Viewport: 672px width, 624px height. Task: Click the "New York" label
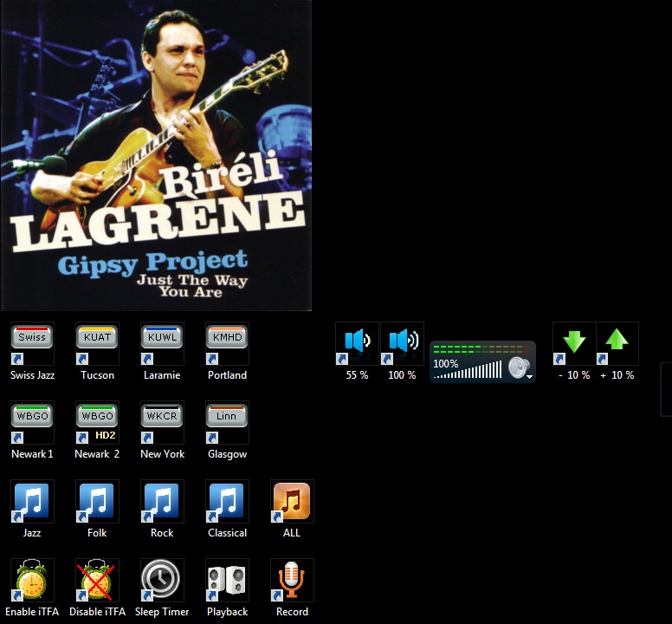(163, 454)
